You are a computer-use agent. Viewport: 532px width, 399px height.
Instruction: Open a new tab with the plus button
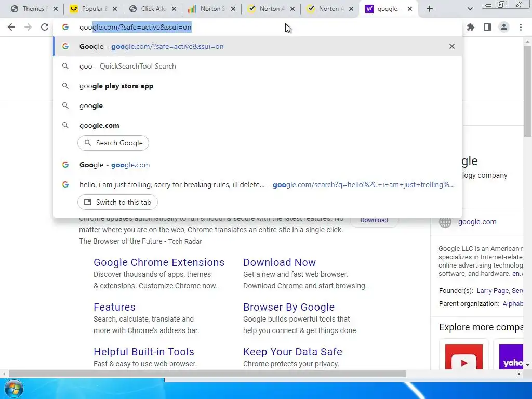pyautogui.click(x=430, y=9)
